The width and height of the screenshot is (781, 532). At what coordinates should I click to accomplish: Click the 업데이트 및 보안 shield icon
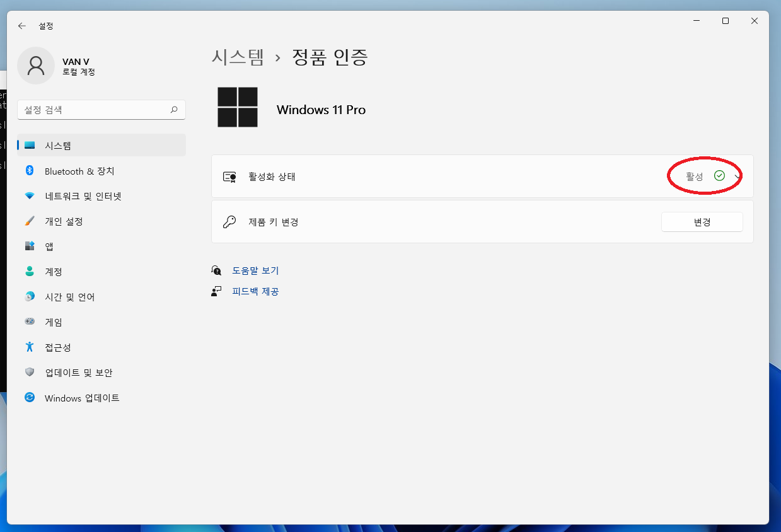[x=30, y=373]
